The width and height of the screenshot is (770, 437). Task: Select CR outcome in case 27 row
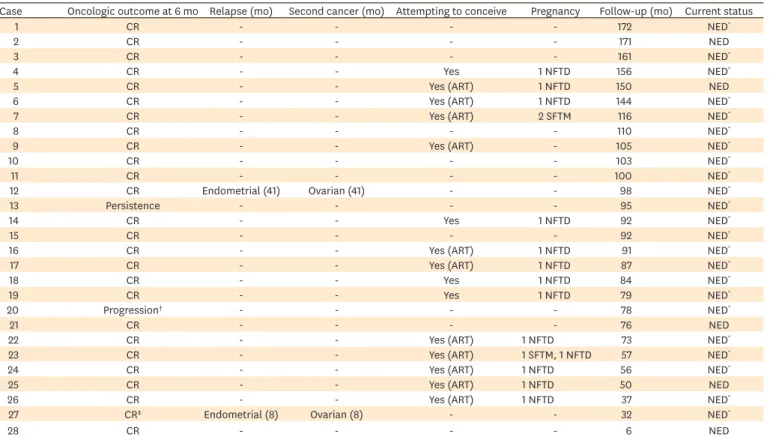click(x=133, y=415)
